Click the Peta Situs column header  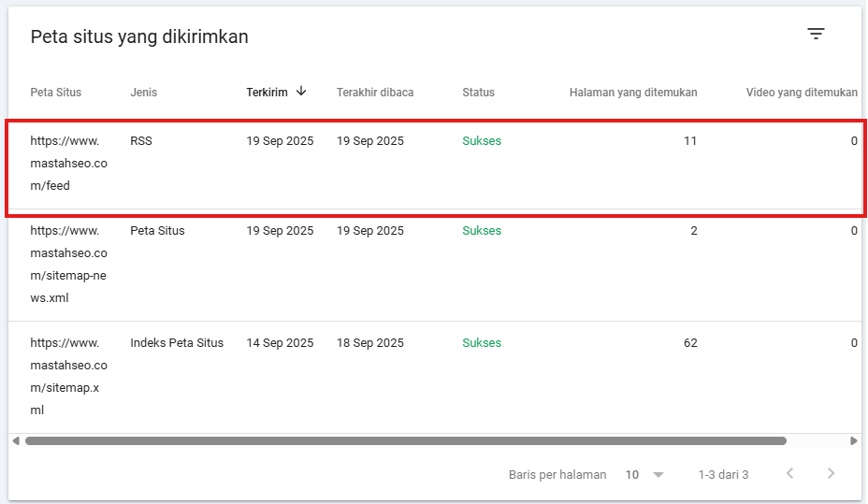56,93
